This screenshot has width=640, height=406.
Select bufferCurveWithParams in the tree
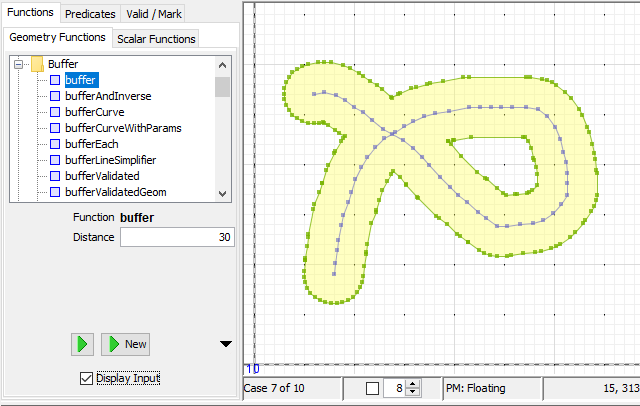coord(123,128)
